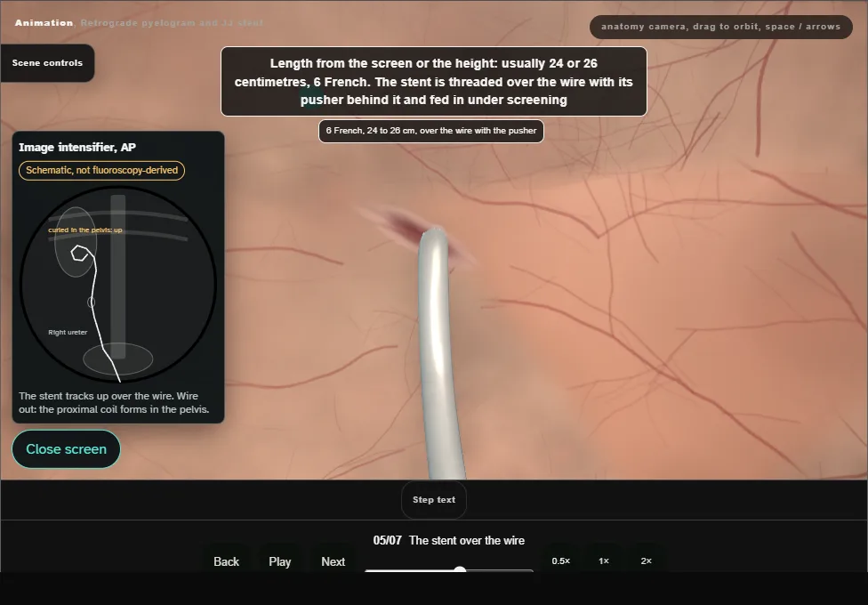Click the timeline progress slider handle
Viewport: 868px width, 605px height.
(x=460, y=570)
